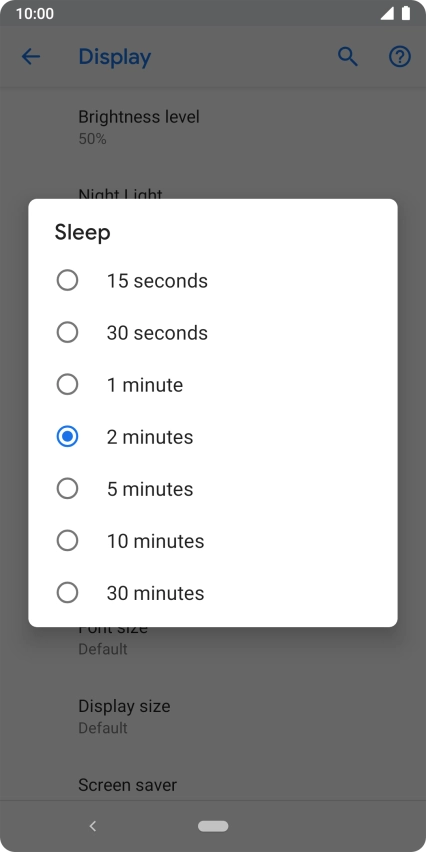
Task: Select the 2 minutes radio button
Action: point(67,437)
